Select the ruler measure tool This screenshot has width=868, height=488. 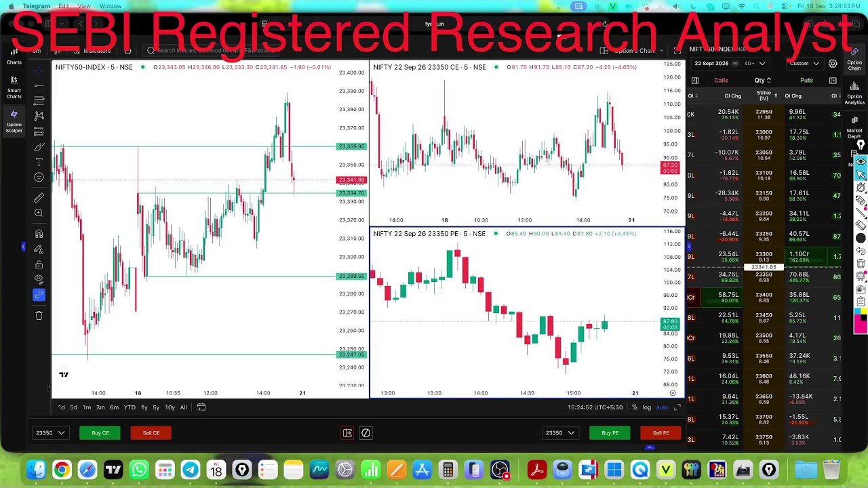click(x=39, y=198)
